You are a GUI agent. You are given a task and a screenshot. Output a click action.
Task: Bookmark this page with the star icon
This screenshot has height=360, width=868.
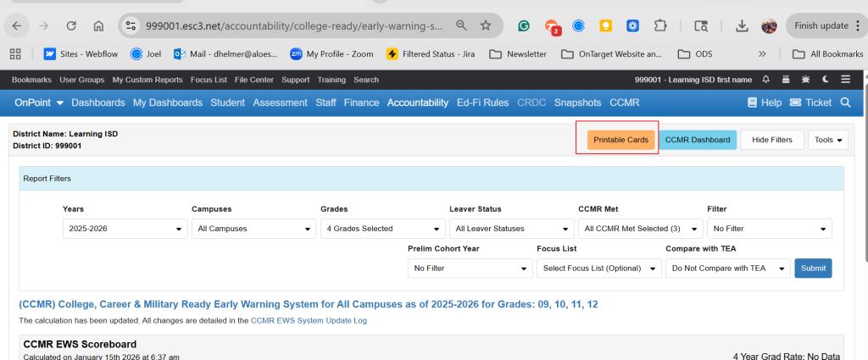tap(486, 25)
